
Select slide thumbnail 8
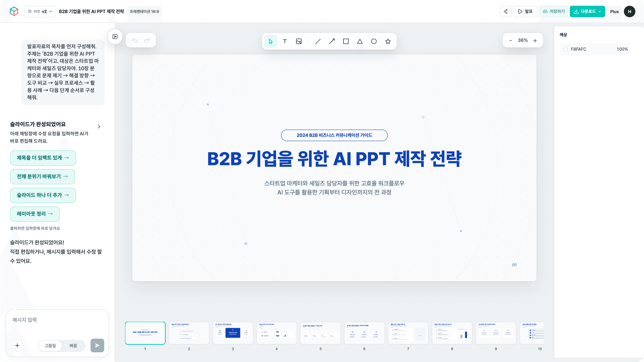[x=452, y=333]
